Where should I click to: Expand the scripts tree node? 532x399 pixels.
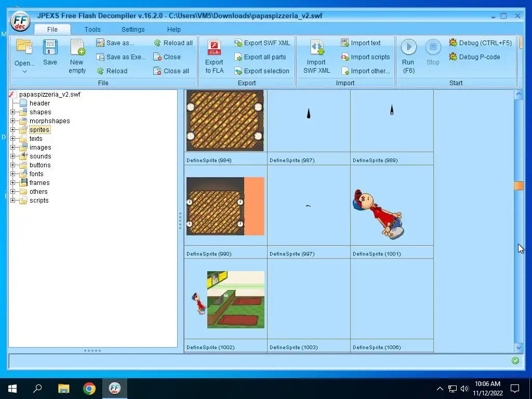coord(12,200)
